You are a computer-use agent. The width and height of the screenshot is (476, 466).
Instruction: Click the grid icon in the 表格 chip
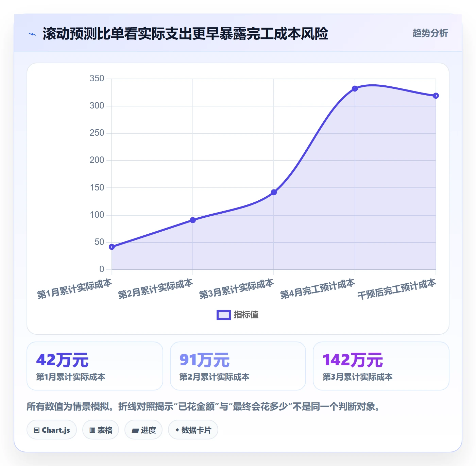tap(92, 430)
